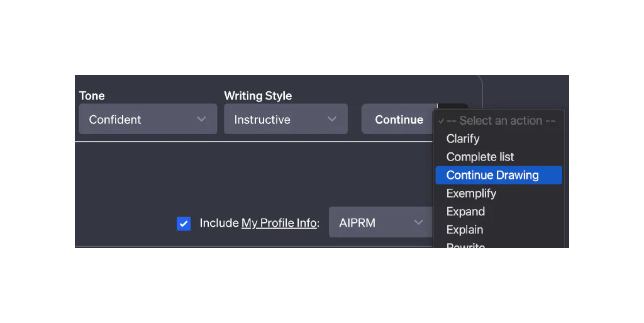Viewport: 644px width, 323px height.
Task: Click the chevron arrow in the Writing Style dropdown
Action: pos(332,120)
